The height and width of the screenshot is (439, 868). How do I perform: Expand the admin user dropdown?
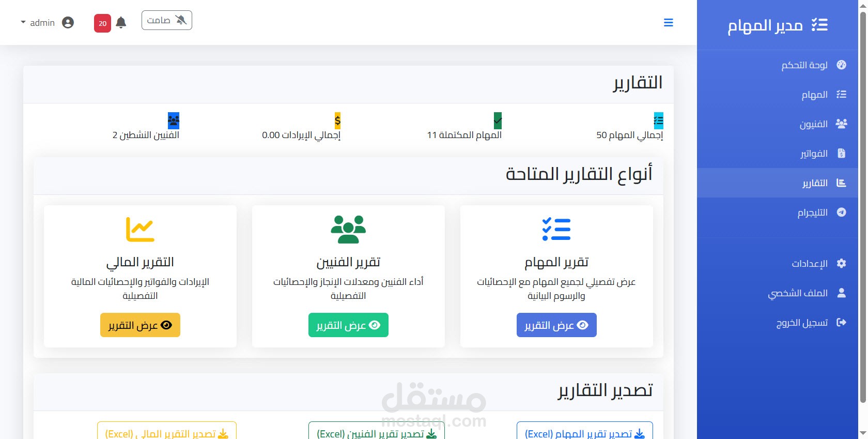point(47,23)
